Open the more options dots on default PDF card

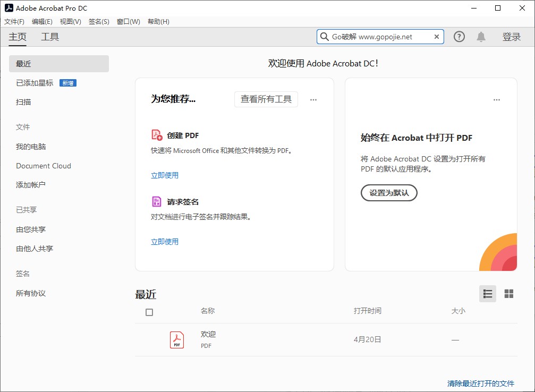[x=496, y=100]
